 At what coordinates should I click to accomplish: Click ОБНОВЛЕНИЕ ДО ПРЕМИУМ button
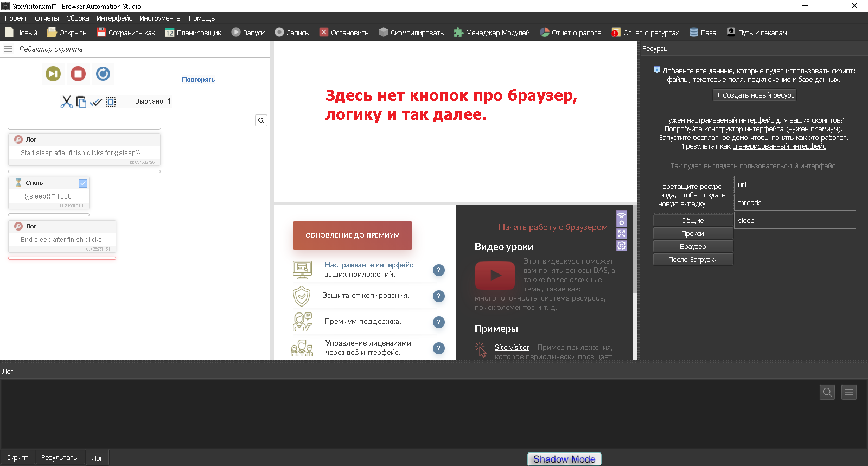coord(353,235)
